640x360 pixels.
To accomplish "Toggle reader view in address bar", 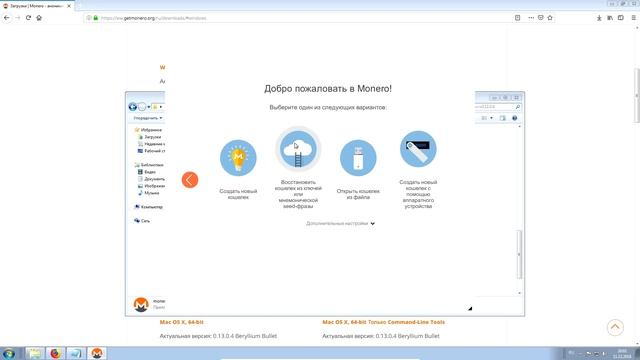I will pyautogui.click(x=518, y=18).
